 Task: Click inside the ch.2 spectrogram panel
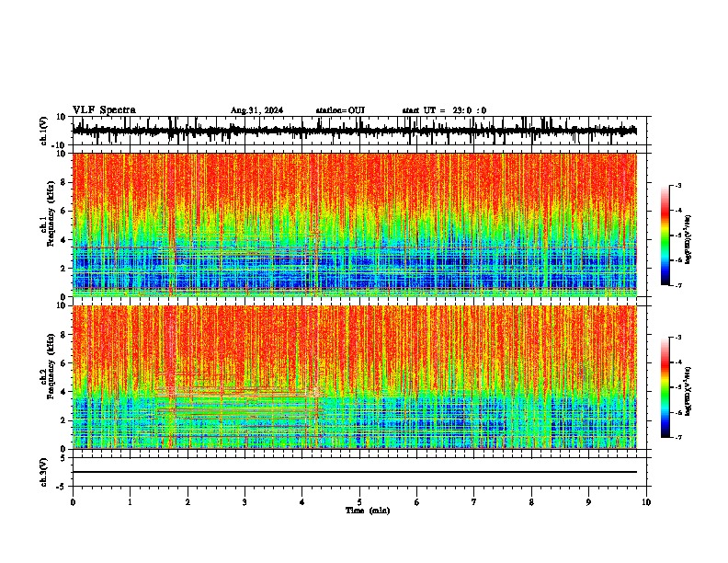(x=355, y=377)
